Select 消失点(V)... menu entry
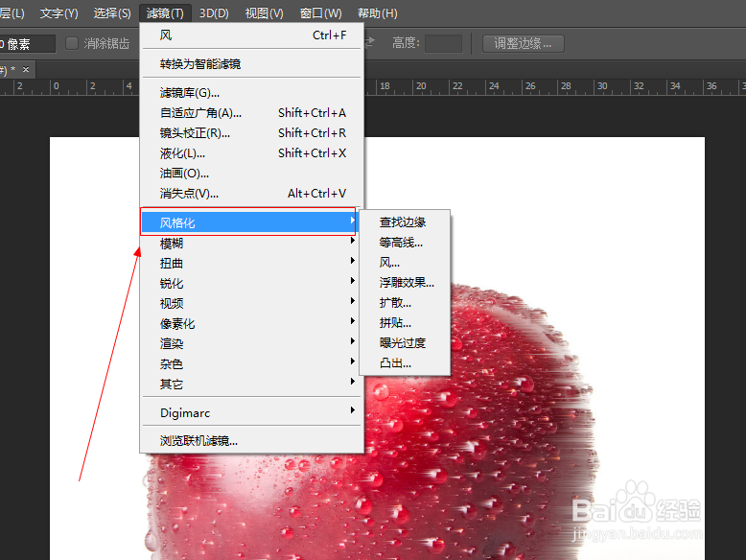 tap(251, 193)
